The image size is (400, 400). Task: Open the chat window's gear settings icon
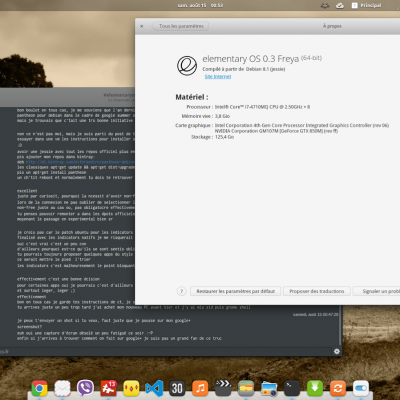pyautogui.click(x=337, y=351)
